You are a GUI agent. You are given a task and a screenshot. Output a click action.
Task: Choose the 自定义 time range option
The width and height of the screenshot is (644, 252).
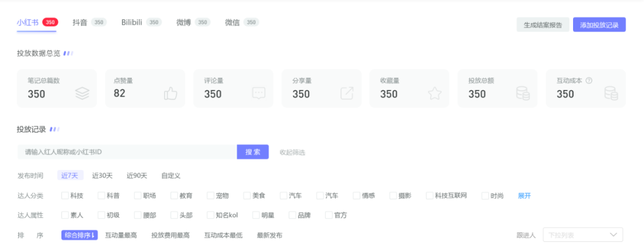pyautogui.click(x=171, y=176)
